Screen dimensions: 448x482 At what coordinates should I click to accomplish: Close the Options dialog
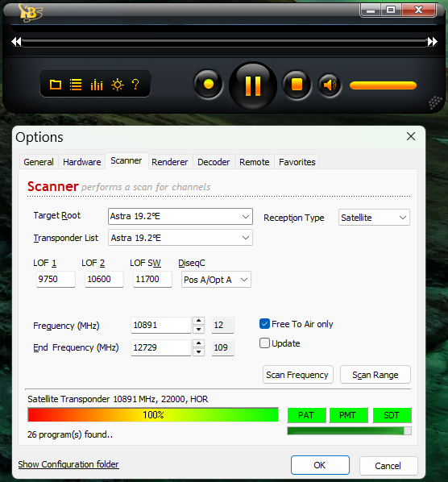point(411,136)
